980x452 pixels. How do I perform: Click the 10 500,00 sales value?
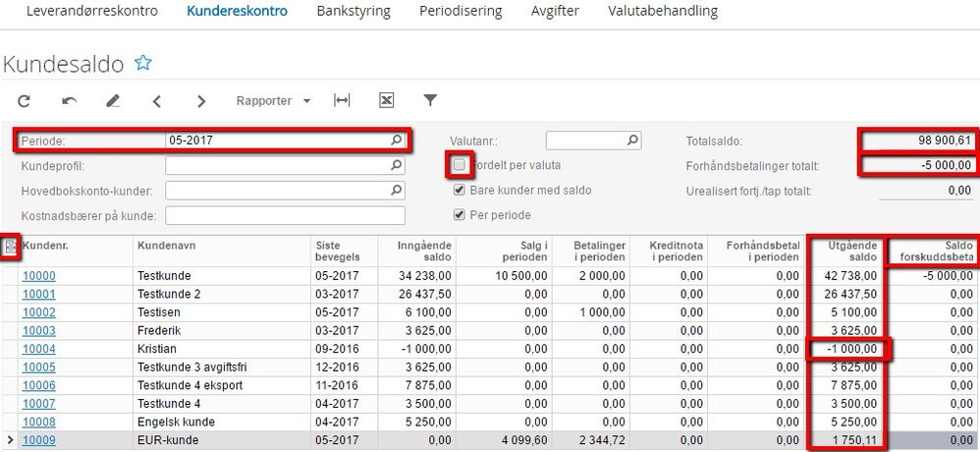click(x=521, y=276)
